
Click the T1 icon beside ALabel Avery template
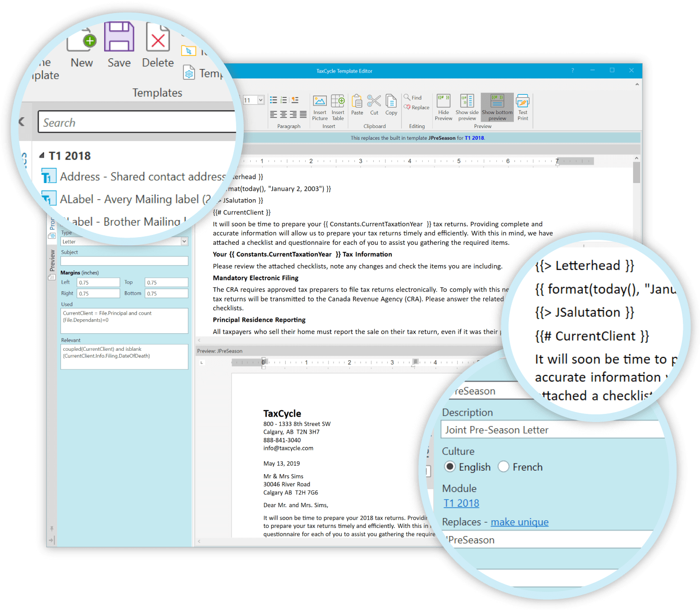pyautogui.click(x=49, y=198)
